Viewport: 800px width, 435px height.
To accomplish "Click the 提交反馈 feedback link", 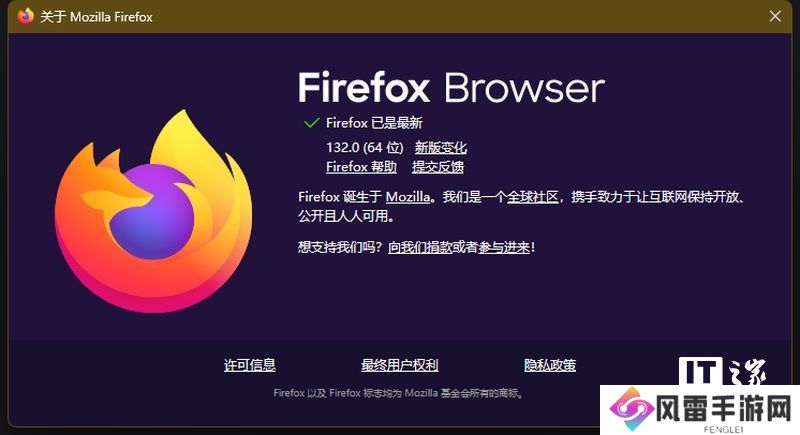I will click(x=438, y=167).
